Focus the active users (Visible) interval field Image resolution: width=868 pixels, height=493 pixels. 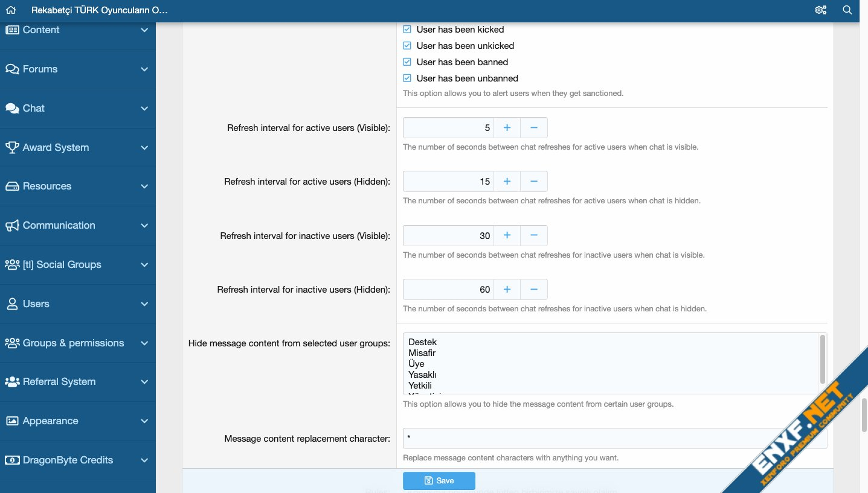(448, 128)
